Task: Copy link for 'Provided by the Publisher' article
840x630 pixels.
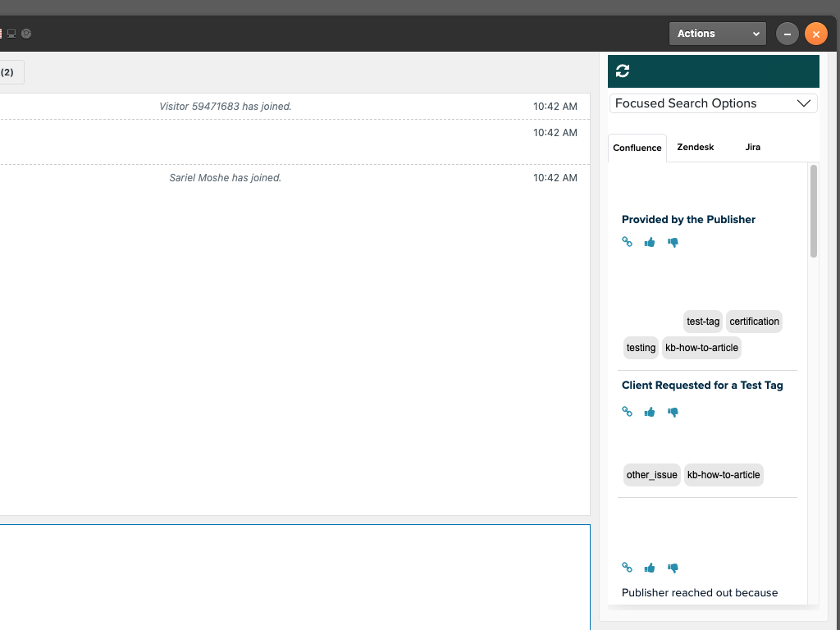Action: point(627,242)
